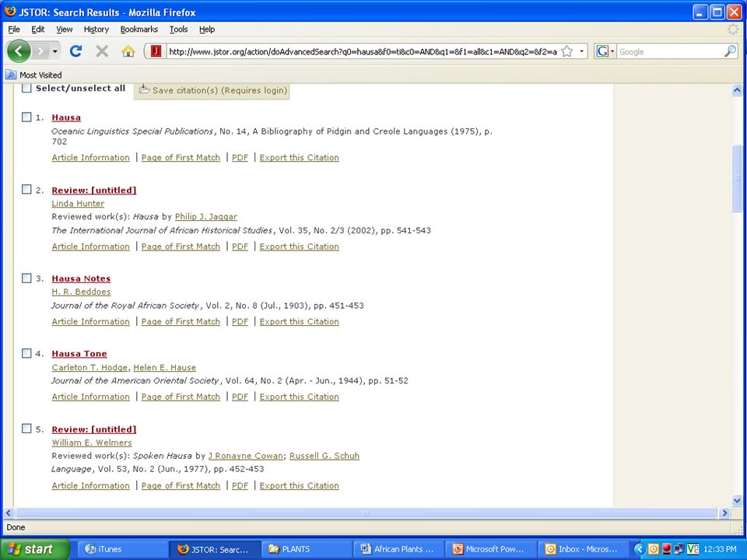This screenshot has width=747, height=560.
Task: Go to the Home page icon
Action: 128,51
